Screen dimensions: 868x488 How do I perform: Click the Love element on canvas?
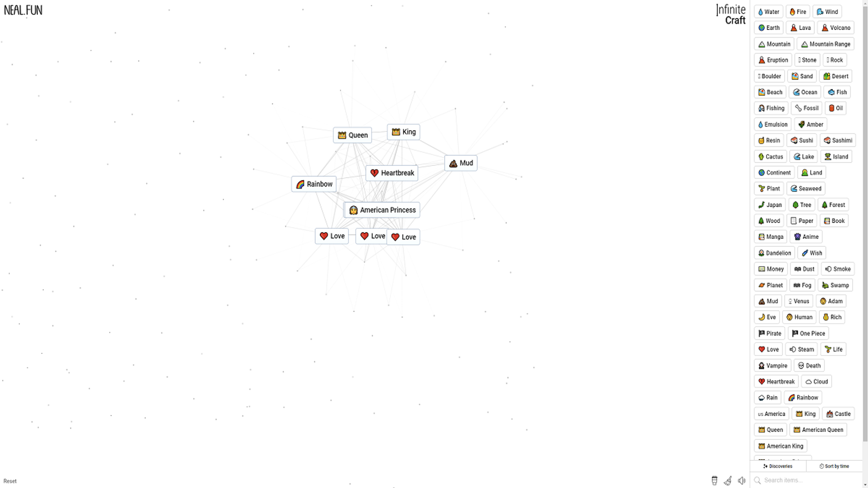[332, 236]
